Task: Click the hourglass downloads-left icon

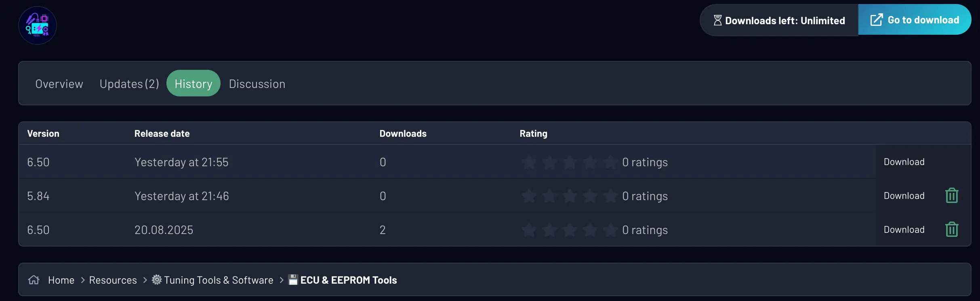Action: tap(717, 20)
